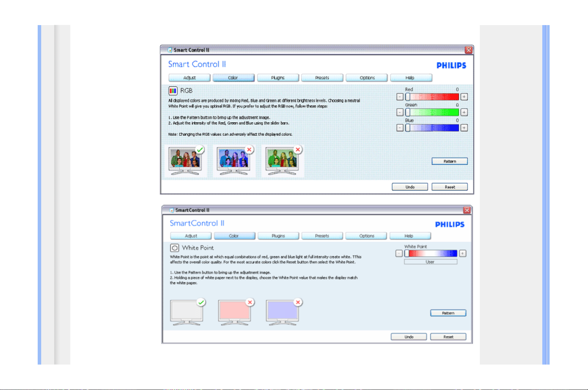Click the pink-tinted white point monitor icon
Screen dimensions: 588x390
point(235,312)
